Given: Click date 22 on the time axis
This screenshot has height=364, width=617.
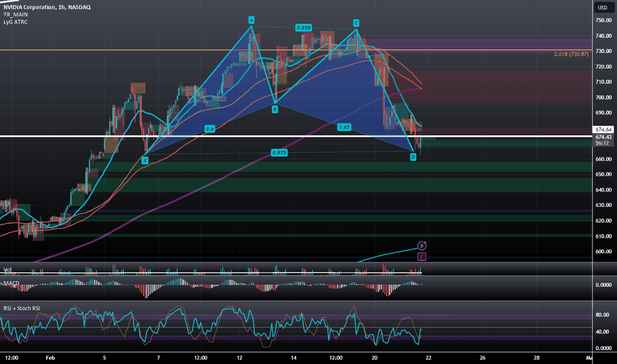Looking at the screenshot, I should [x=428, y=357].
